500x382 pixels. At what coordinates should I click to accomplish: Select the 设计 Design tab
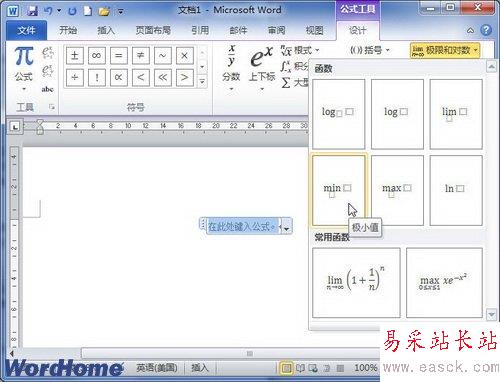(x=358, y=31)
